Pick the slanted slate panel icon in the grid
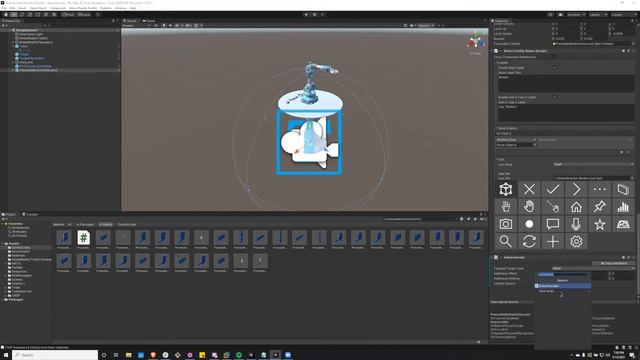Viewport: 640px width, 360px height. click(x=623, y=189)
